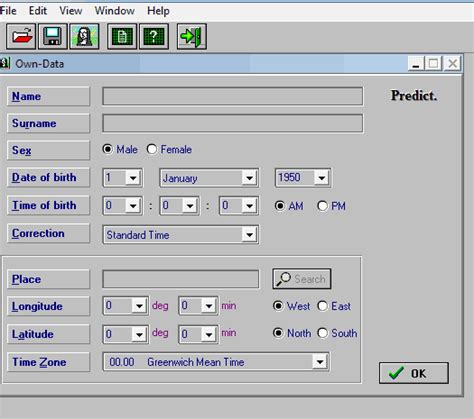Focus the Surname text field

(233, 123)
